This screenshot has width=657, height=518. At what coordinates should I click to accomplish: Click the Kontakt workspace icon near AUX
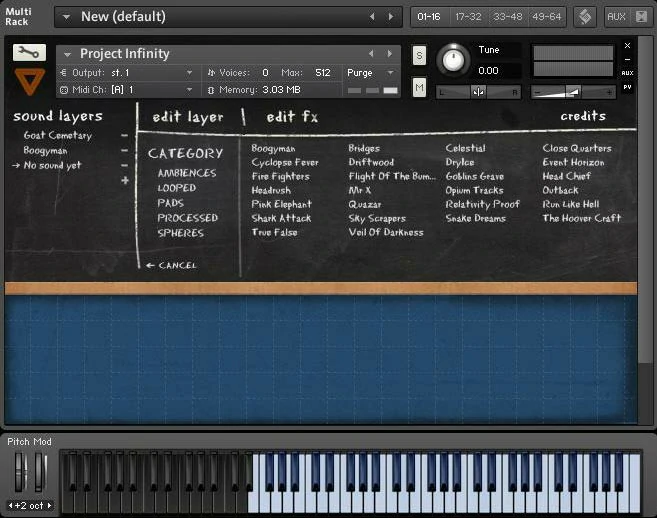[x=585, y=17]
